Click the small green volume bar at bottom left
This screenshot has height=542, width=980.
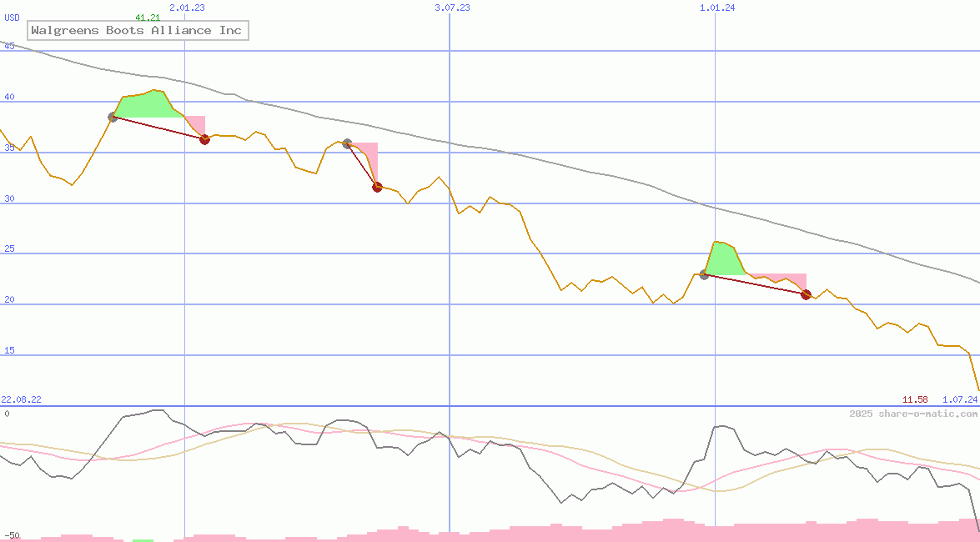143,540
